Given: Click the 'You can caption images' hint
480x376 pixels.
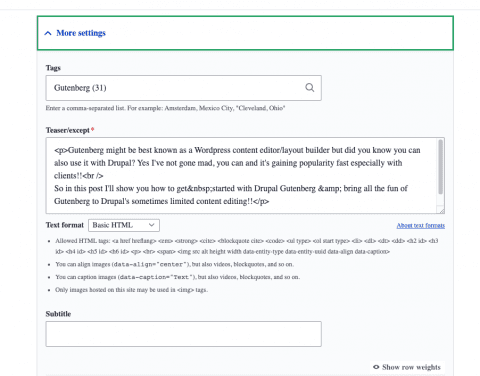Looking at the screenshot, I should 177,277.
